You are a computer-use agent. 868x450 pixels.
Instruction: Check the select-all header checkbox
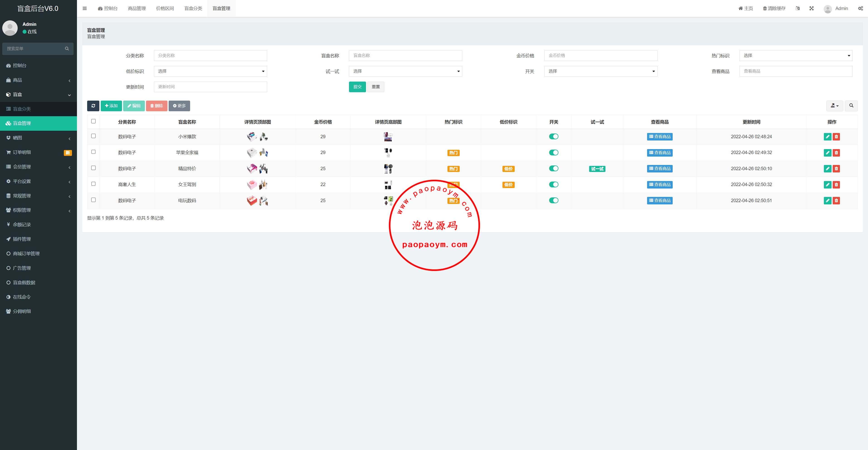(x=93, y=121)
